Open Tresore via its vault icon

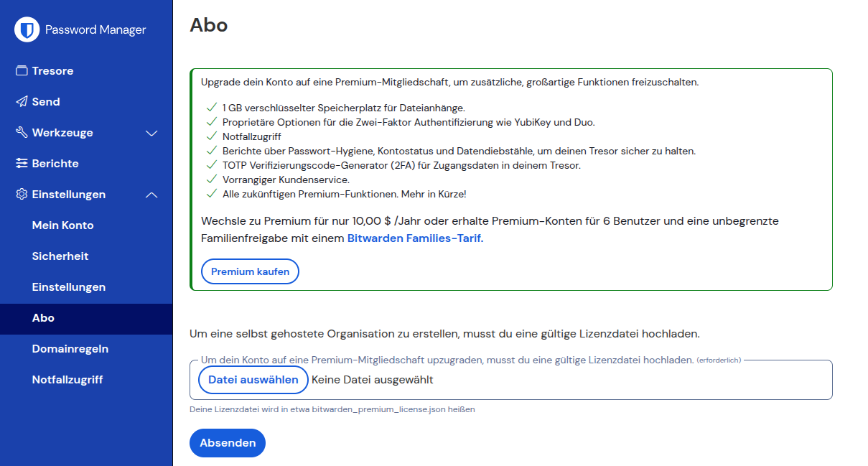point(22,71)
